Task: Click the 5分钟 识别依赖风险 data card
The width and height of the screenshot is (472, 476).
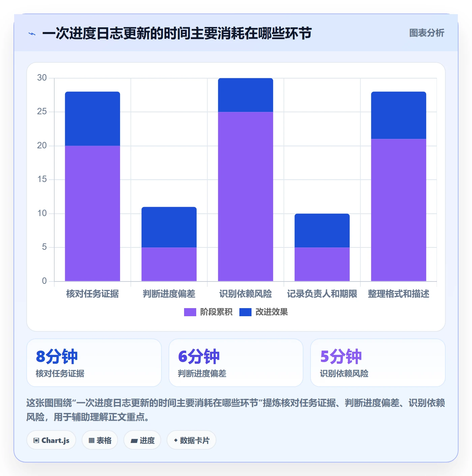Action: point(378,363)
